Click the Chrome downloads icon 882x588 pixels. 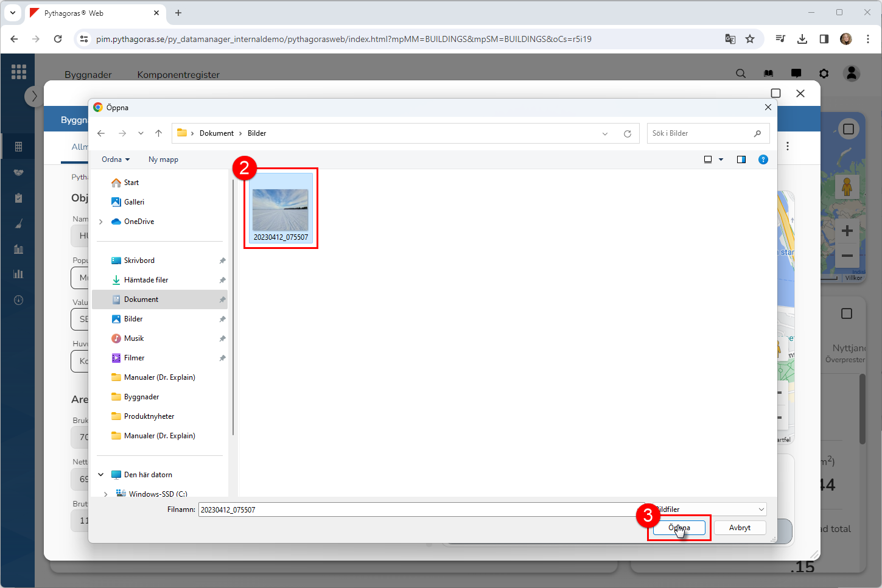(802, 39)
